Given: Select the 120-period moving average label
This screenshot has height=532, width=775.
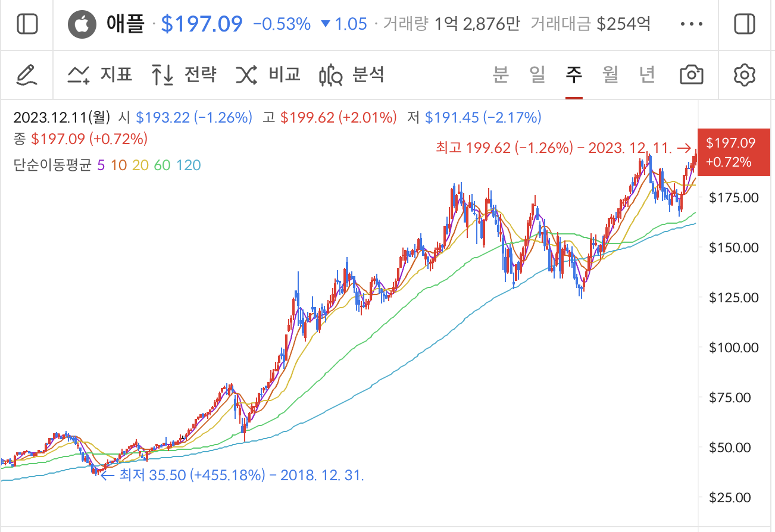Looking at the screenshot, I should (189, 165).
